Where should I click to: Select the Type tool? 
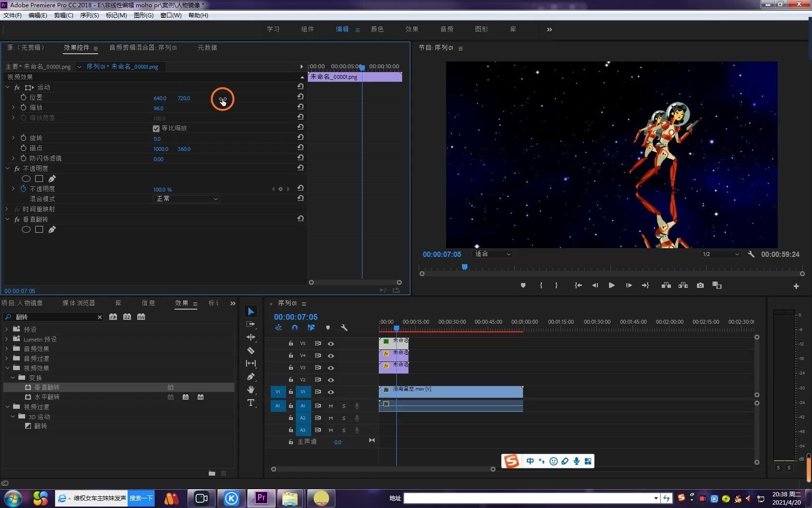pyautogui.click(x=251, y=403)
